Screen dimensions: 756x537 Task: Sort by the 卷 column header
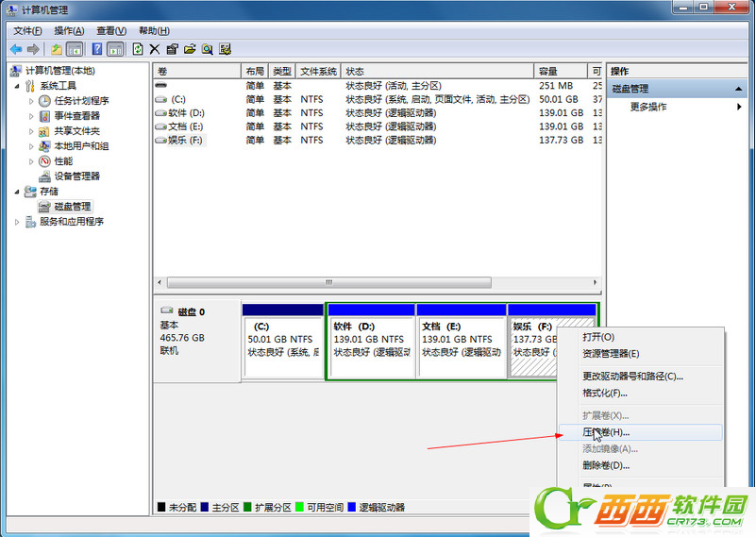click(x=197, y=72)
